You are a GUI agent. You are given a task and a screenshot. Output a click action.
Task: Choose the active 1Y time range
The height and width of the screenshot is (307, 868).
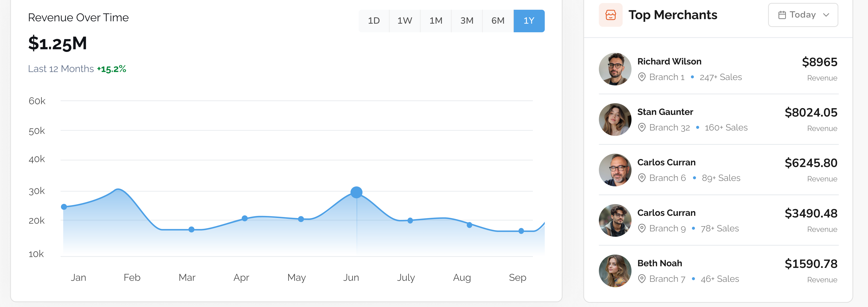coord(529,21)
